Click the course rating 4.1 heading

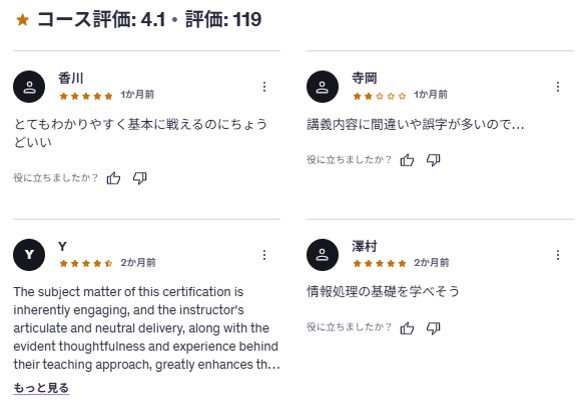101,19
